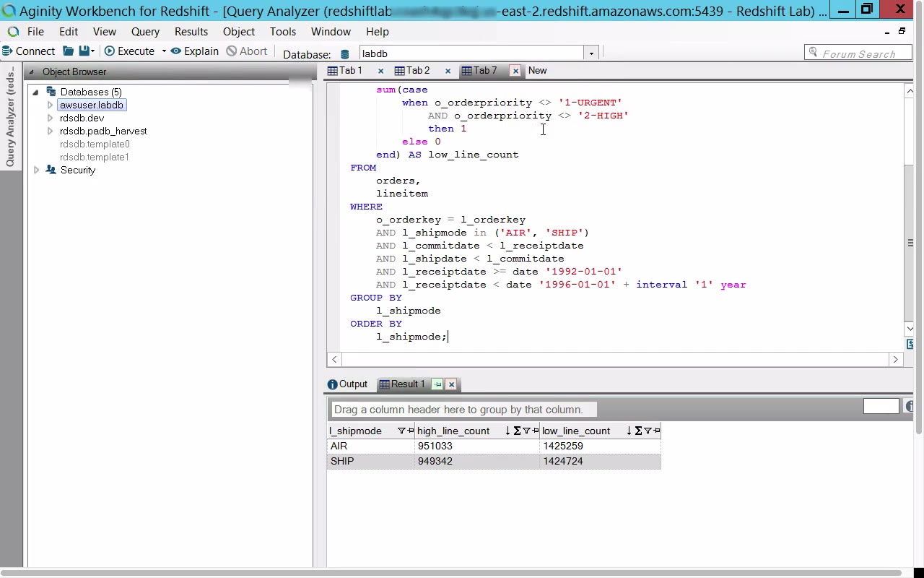Click the save disk icon in toolbar

tap(84, 51)
